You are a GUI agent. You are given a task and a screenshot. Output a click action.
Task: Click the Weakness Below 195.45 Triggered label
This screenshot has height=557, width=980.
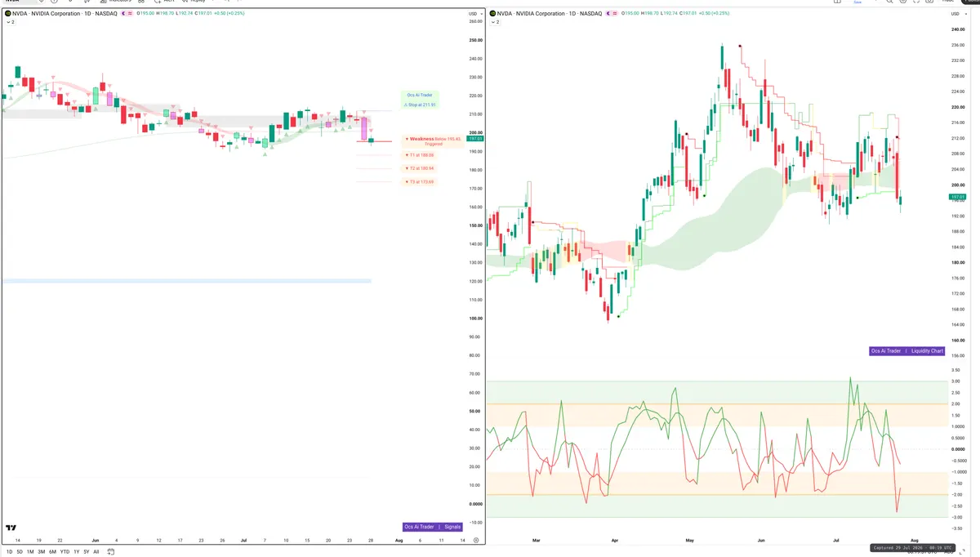click(x=433, y=141)
